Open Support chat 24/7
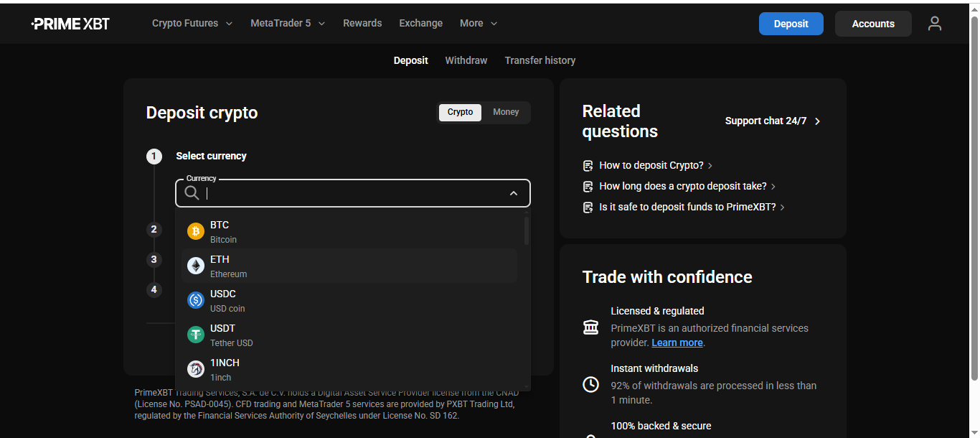 click(x=772, y=121)
